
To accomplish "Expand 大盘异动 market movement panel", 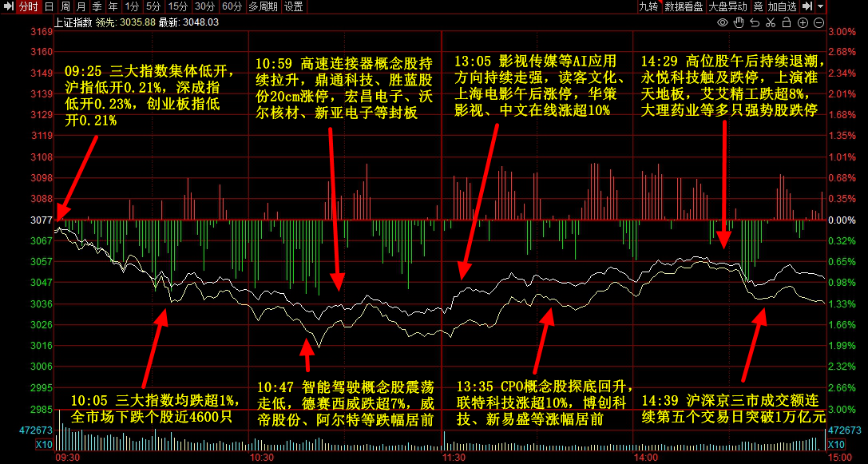I will click(727, 6).
